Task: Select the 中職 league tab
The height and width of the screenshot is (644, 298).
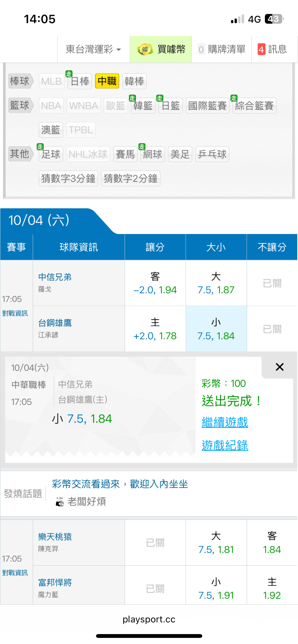Action: tap(107, 81)
